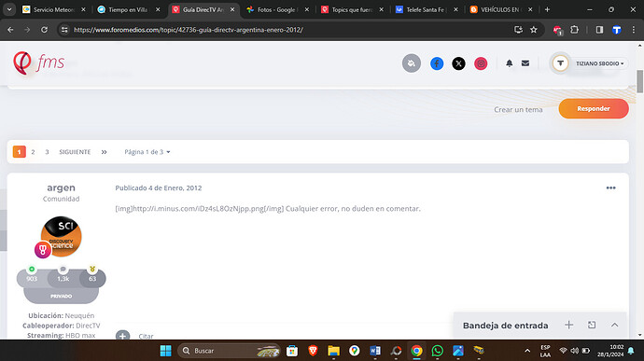Go to page 3 of the topic

pyautogui.click(x=47, y=152)
